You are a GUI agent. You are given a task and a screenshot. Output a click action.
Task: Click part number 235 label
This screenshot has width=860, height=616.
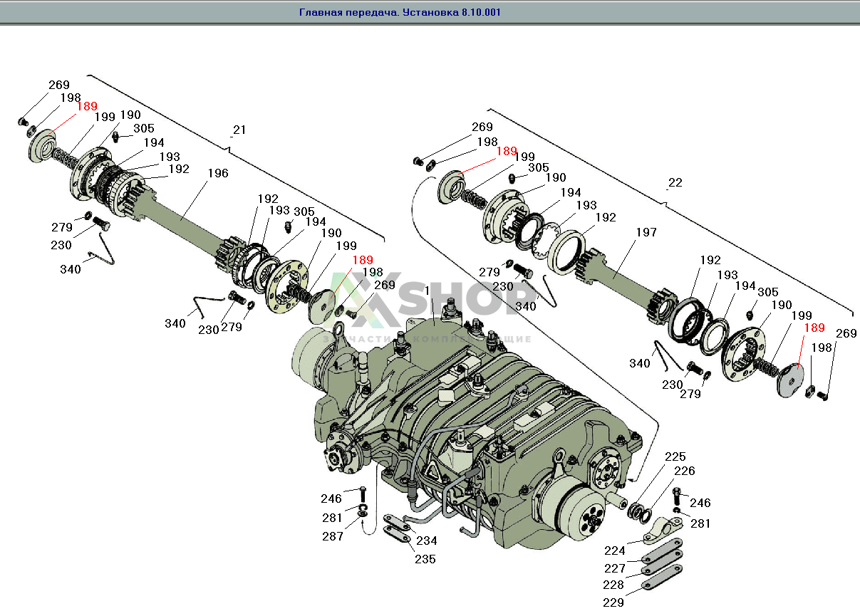click(425, 559)
